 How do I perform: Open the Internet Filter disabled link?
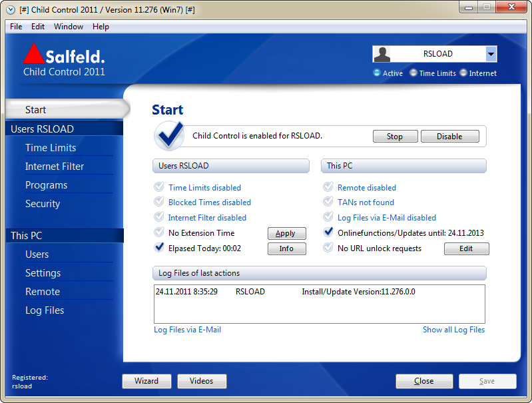click(x=207, y=218)
